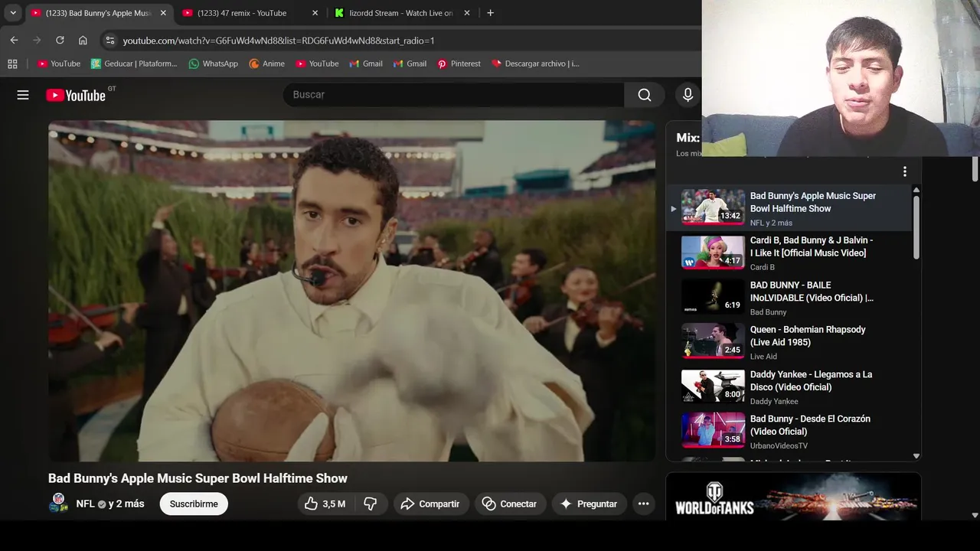Open the World of Tanks advertisement banner
This screenshot has width=980, height=551.
click(x=793, y=497)
